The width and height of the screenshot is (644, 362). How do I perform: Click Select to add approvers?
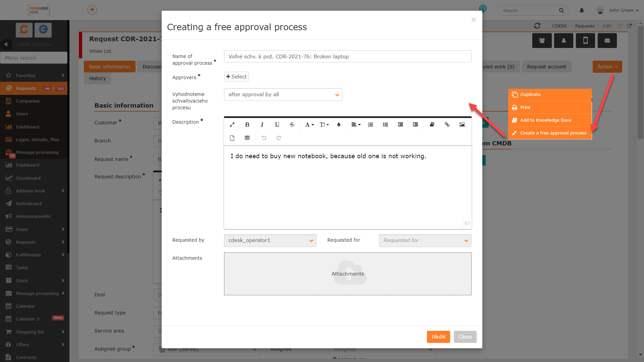236,77
